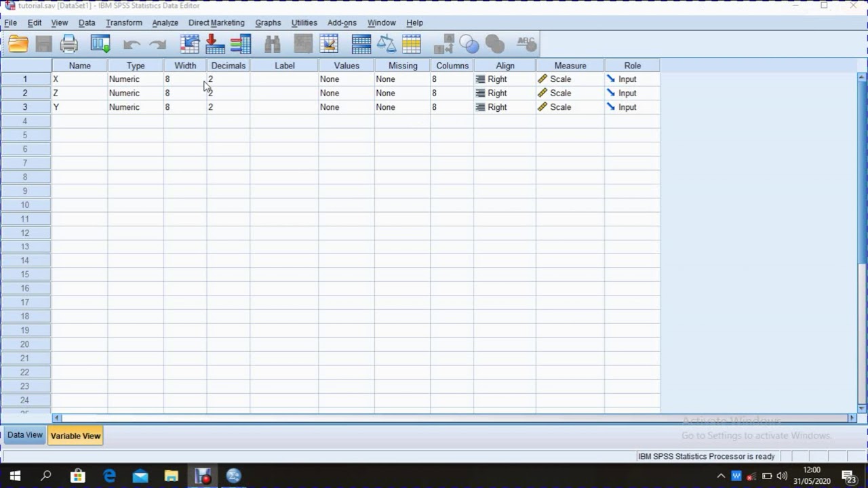This screenshot has height=488, width=868.
Task: Select row header number 3
Action: click(x=26, y=107)
